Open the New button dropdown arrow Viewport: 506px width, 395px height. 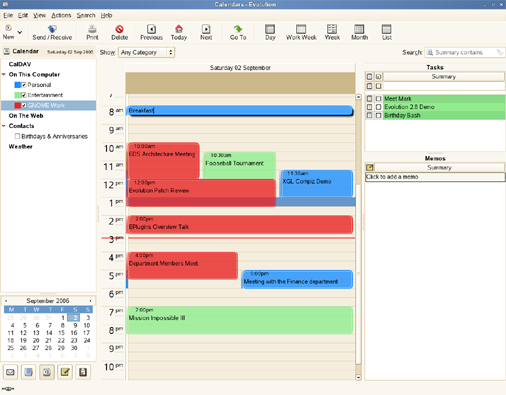(x=20, y=32)
